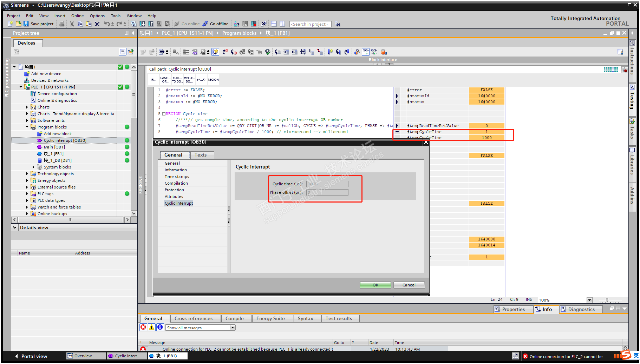Select Protection in dialog navigation
This screenshot has height=364, width=640.
tap(174, 190)
